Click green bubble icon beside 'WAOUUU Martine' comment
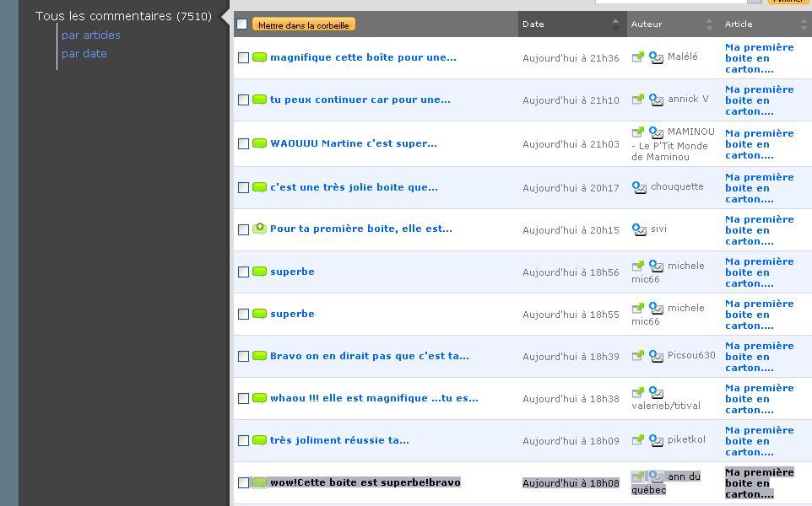The height and width of the screenshot is (506, 812). [x=259, y=143]
